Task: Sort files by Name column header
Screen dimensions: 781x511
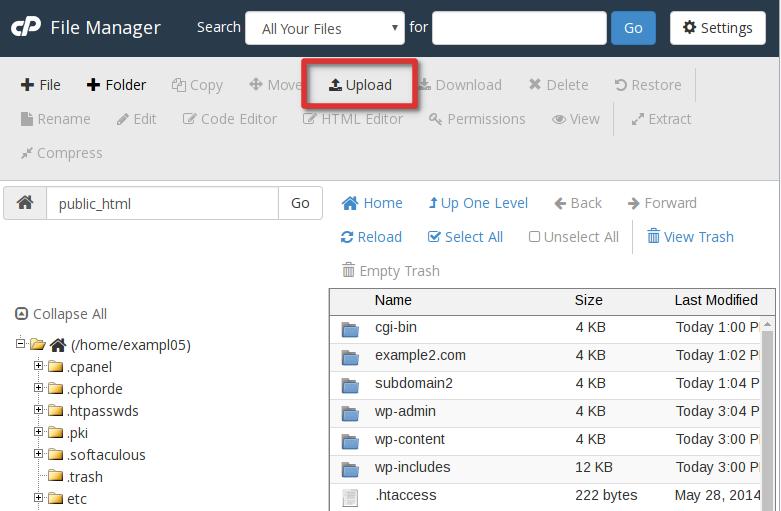Action: 393,300
